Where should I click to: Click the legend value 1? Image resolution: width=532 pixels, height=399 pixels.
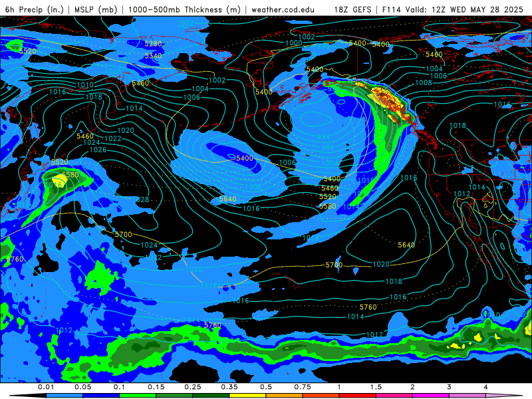[x=339, y=387]
